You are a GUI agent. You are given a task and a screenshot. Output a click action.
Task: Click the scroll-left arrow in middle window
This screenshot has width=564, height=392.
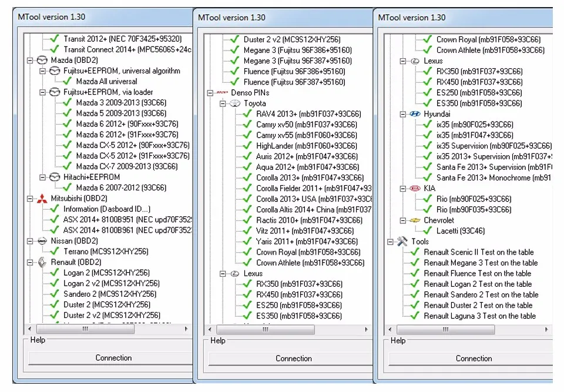click(x=210, y=329)
